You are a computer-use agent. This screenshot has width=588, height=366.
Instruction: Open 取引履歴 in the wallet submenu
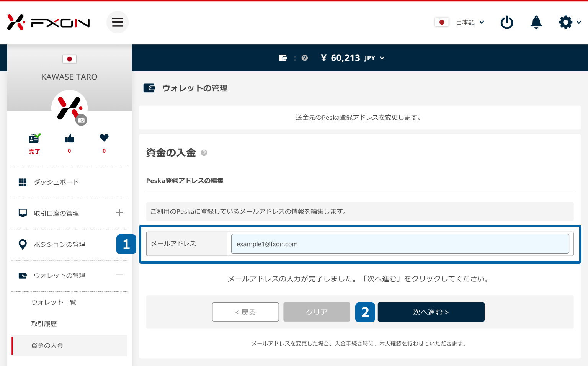pyautogui.click(x=44, y=324)
